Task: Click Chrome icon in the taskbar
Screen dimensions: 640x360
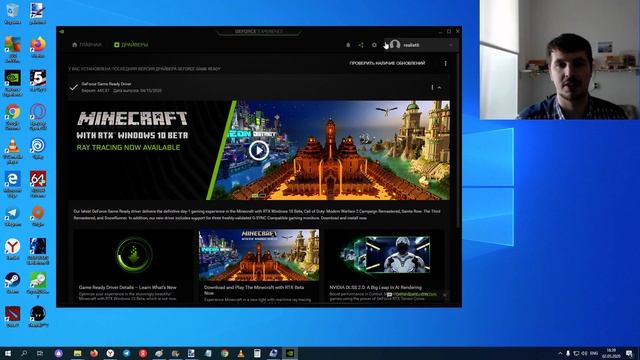Action: (224, 353)
